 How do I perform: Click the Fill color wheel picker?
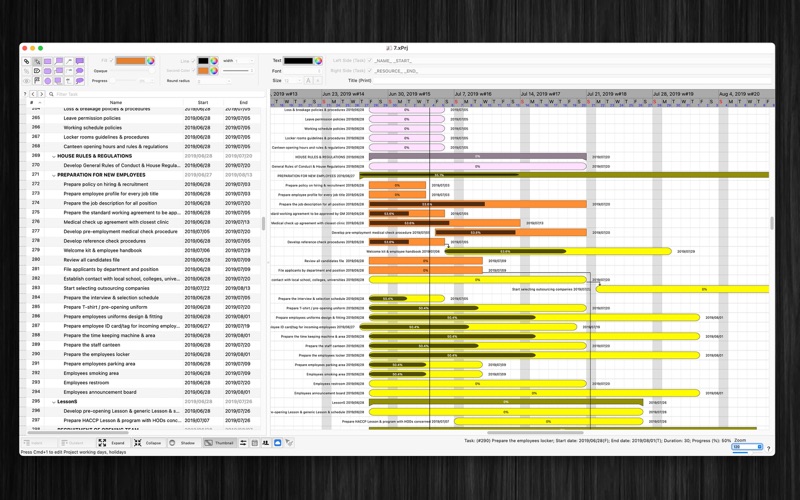click(x=151, y=61)
